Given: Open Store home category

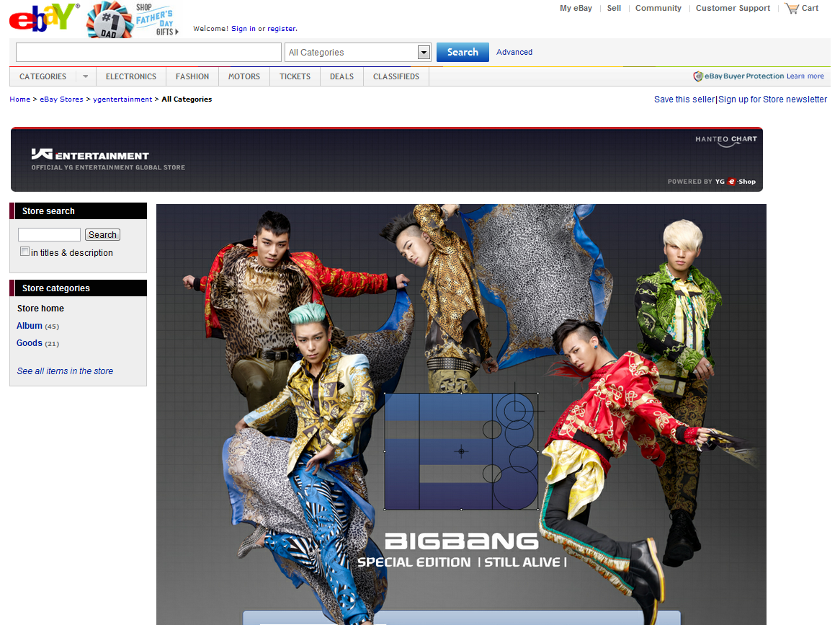Looking at the screenshot, I should point(41,309).
